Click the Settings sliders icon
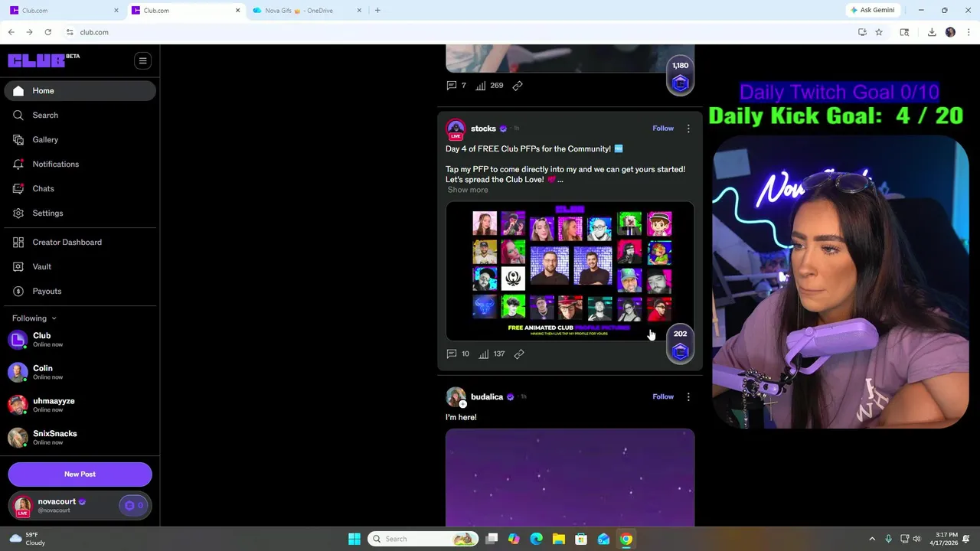Image resolution: width=980 pixels, height=551 pixels. coord(18,214)
